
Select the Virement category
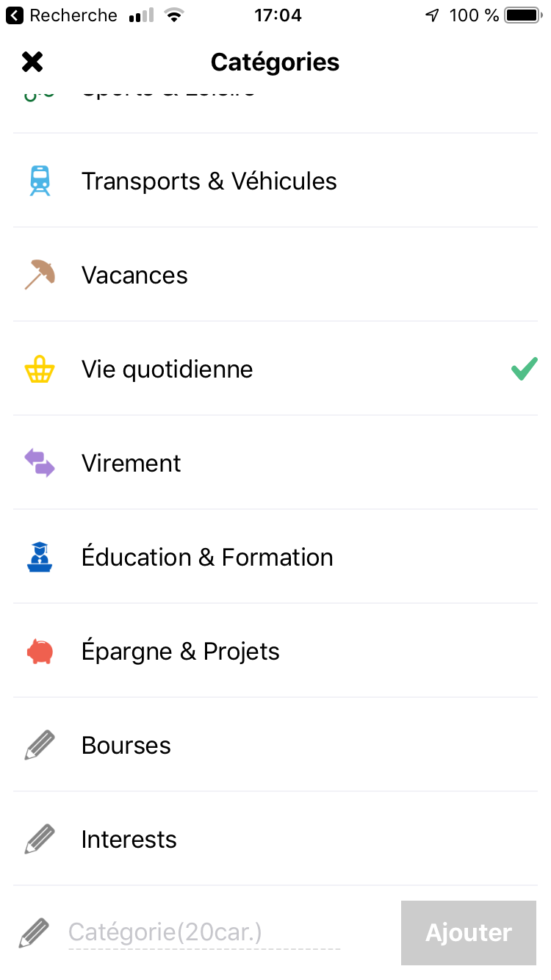[132, 464]
